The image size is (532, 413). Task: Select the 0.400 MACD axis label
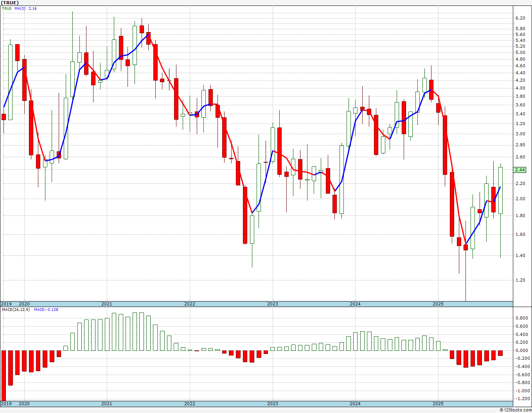click(x=521, y=334)
